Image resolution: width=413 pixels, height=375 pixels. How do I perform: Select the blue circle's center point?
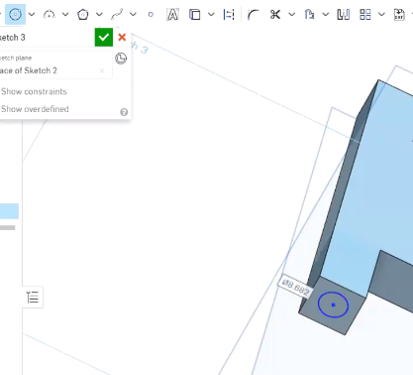333,305
